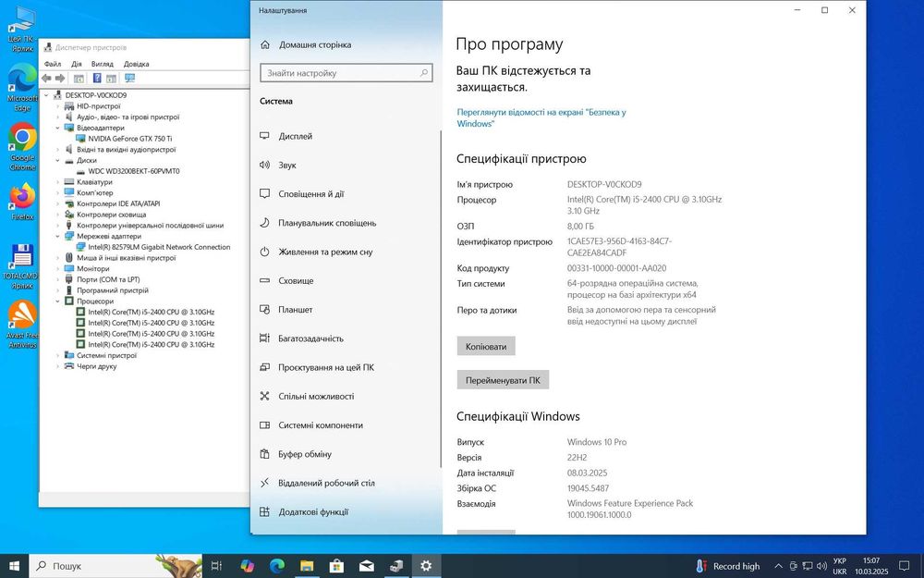Collapse Мережеві адаптери node
The width and height of the screenshot is (924, 578).
(57, 237)
